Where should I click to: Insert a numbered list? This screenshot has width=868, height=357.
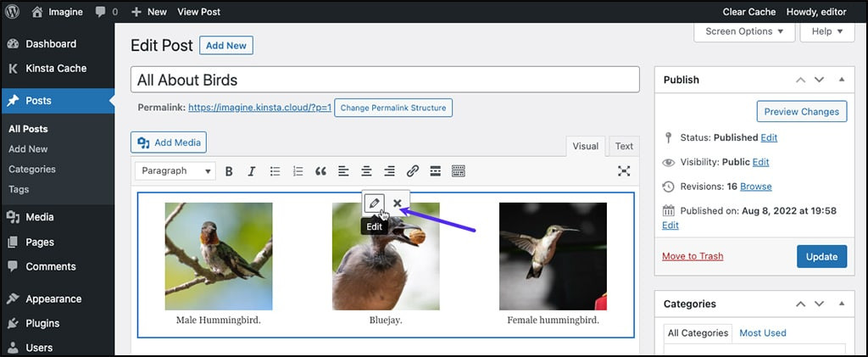[298, 171]
